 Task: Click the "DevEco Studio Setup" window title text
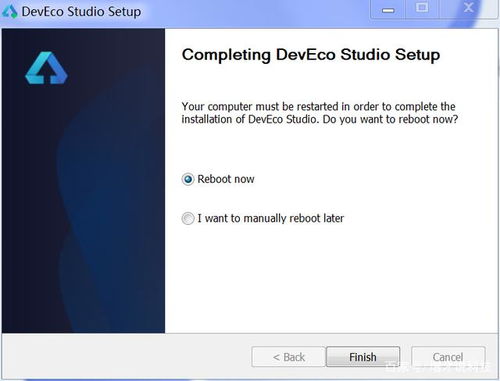click(81, 12)
